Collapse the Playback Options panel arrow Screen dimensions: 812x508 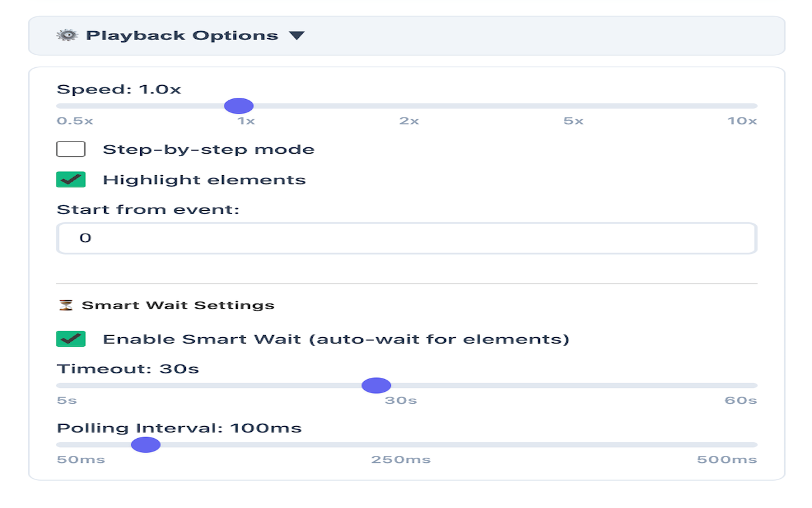297,36
